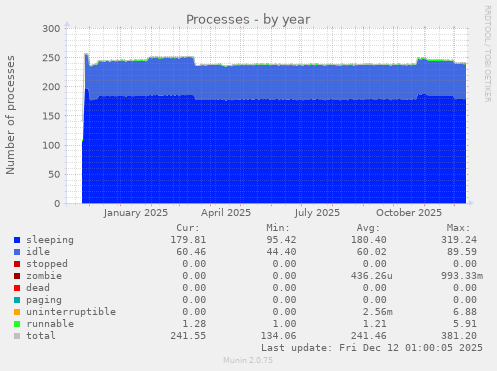The image size is (497, 371).
Task: Click the dark blue sleeping area in graph
Action: tap(273, 152)
